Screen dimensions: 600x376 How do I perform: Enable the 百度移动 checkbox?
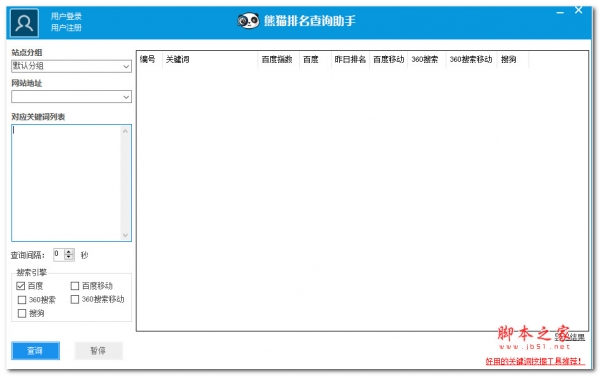75,286
